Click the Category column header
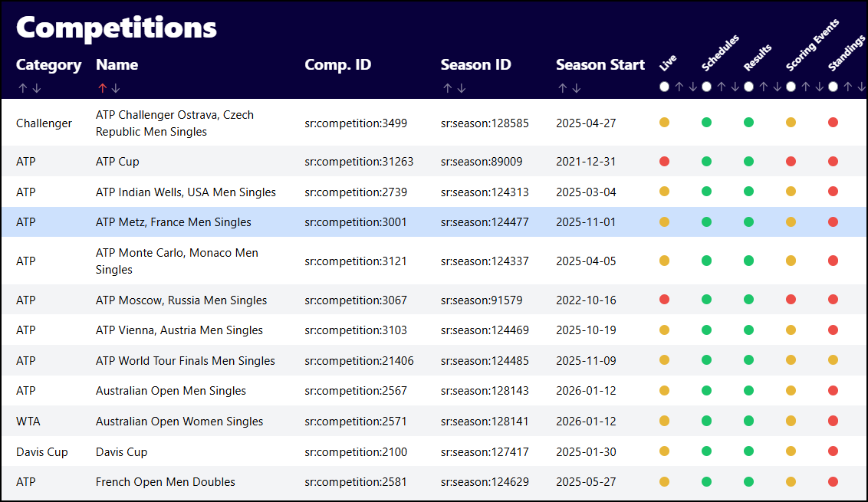The width and height of the screenshot is (868, 502). click(49, 64)
